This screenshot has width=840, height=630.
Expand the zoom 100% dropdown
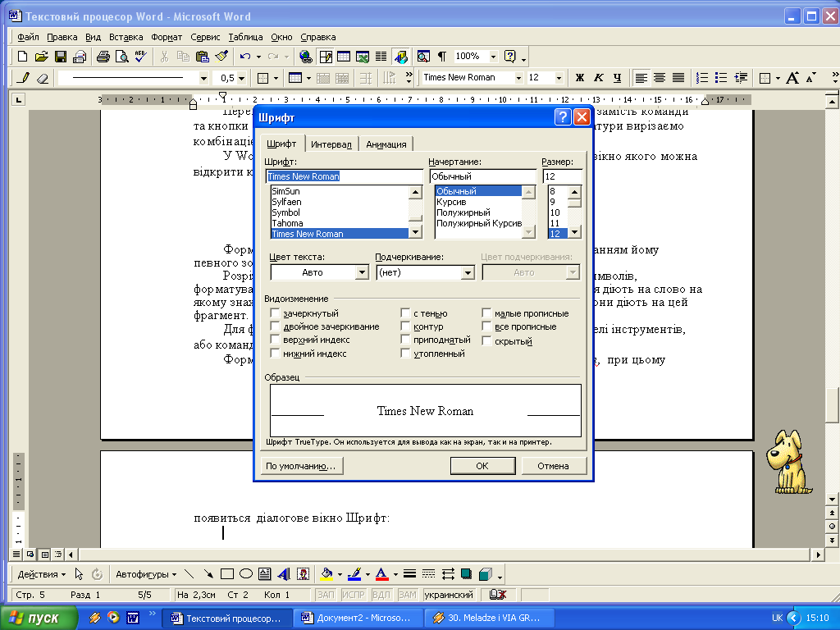(x=493, y=57)
